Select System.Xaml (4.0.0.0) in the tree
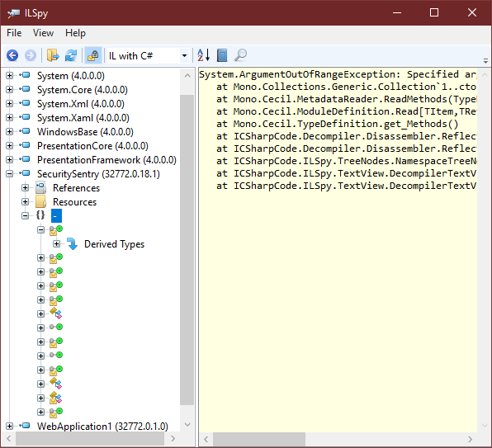Image resolution: width=492 pixels, height=448 pixels. (x=83, y=117)
